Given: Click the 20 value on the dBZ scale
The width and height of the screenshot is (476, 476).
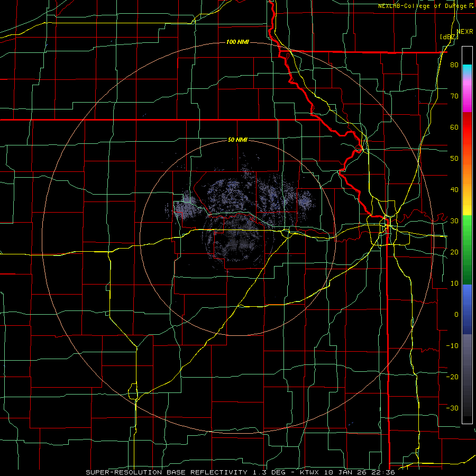Looking at the screenshot, I should click(x=454, y=252).
